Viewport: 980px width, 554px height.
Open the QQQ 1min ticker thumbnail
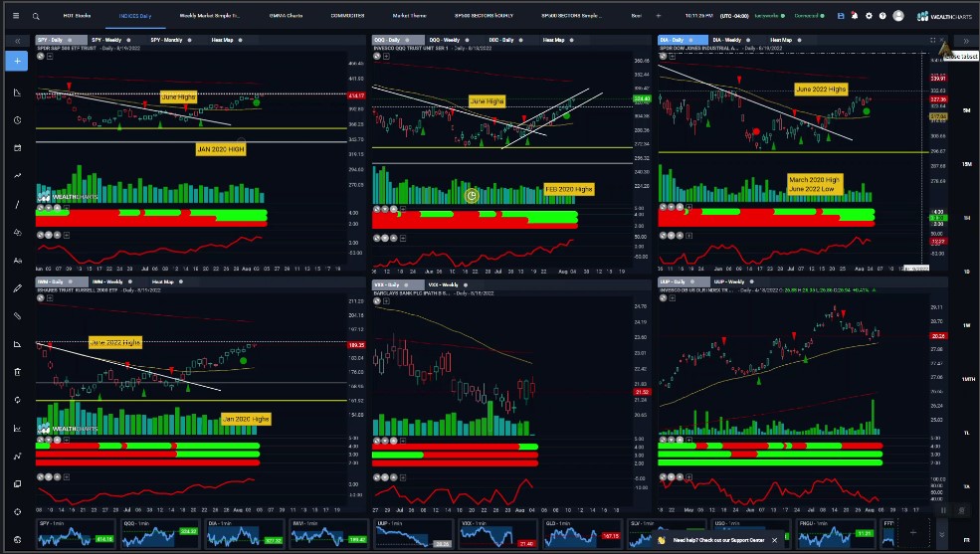[160, 535]
